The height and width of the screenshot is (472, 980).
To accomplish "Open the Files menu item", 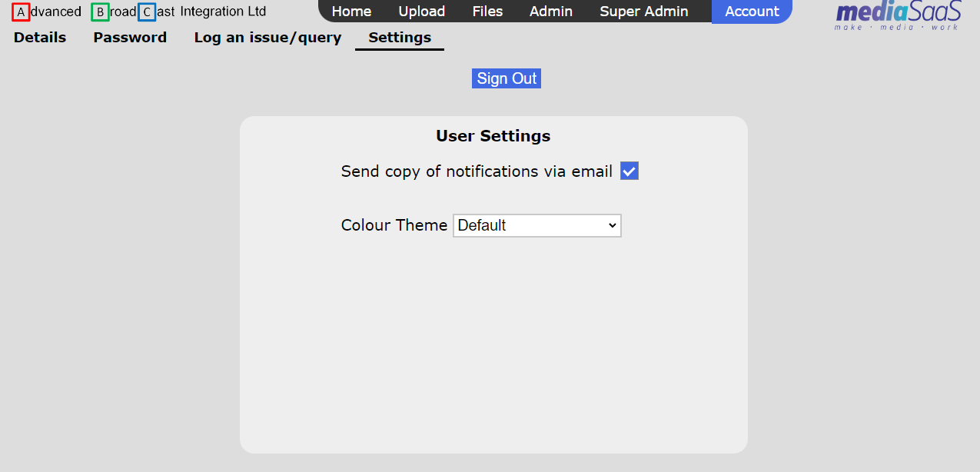I will [487, 12].
